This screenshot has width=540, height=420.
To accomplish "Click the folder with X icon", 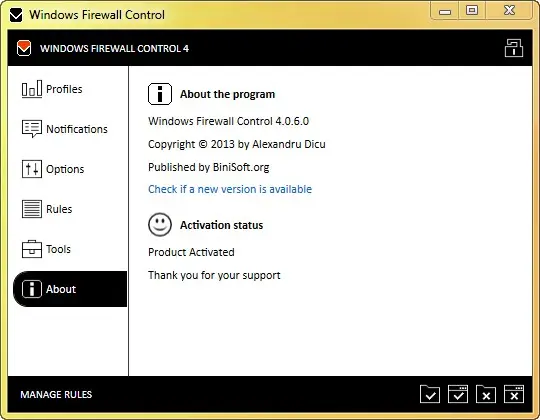I will [486, 394].
